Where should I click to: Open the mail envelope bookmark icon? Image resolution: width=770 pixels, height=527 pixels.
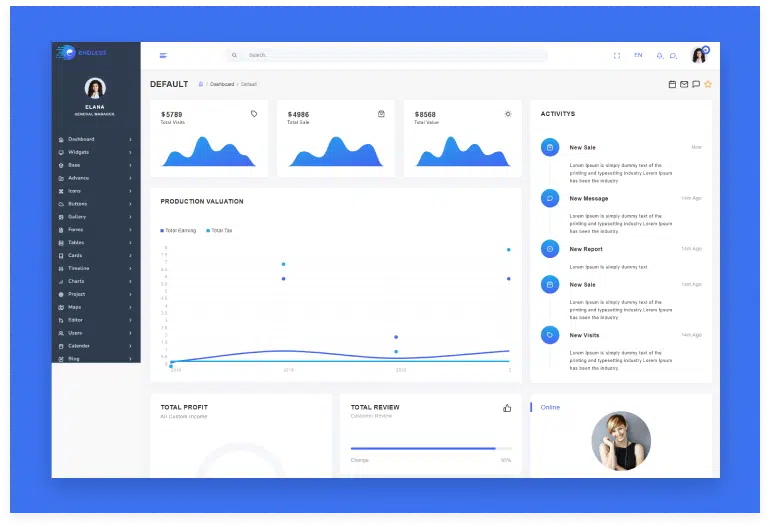pyautogui.click(x=684, y=84)
